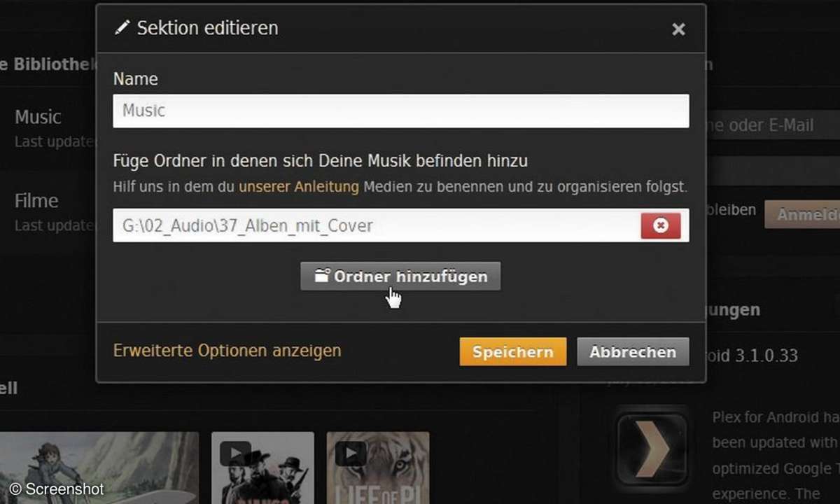The image size is (840, 504).
Task: Select Filme library in background sidebar
Action: tap(36, 201)
